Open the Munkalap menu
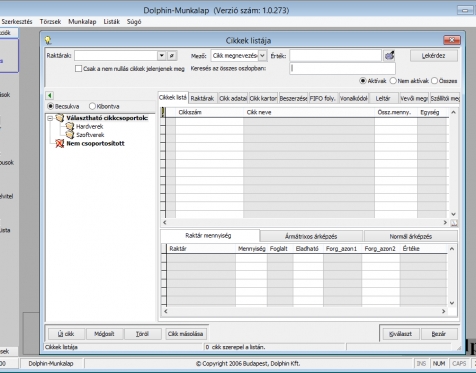This screenshot has width=476, height=373. pos(82,22)
